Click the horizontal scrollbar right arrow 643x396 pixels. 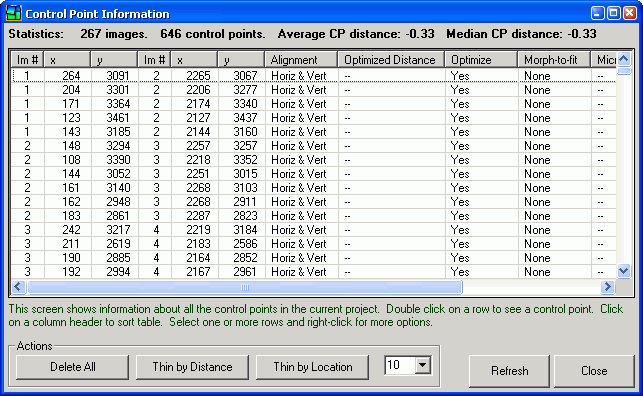tap(608, 287)
